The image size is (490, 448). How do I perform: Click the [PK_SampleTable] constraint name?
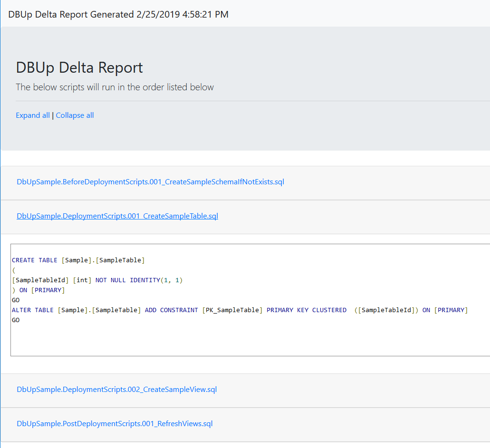232,310
